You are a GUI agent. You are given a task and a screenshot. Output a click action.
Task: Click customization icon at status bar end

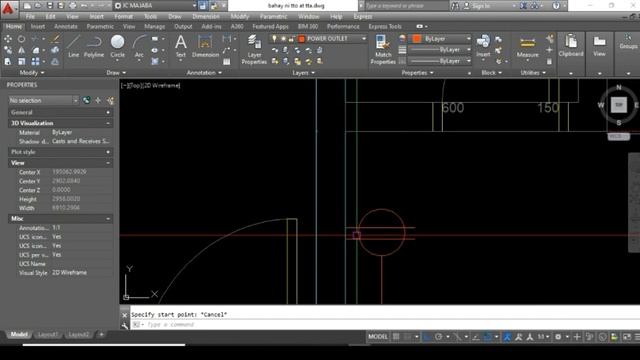tap(637, 337)
